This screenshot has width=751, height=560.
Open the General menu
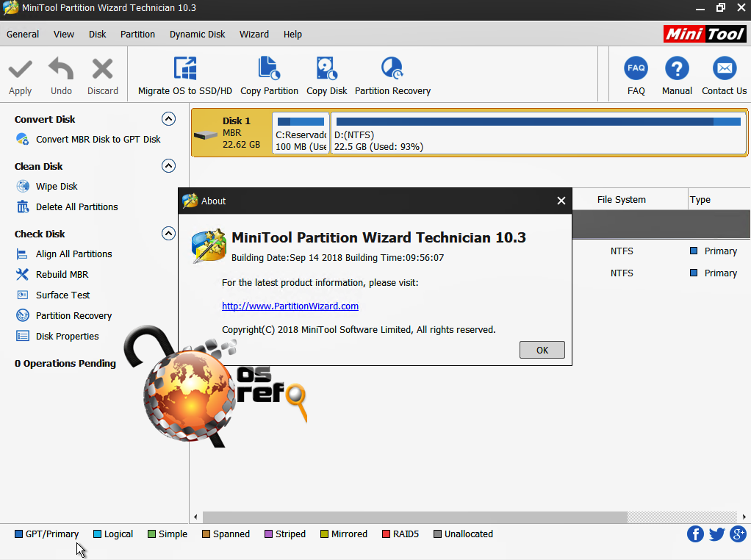point(23,34)
